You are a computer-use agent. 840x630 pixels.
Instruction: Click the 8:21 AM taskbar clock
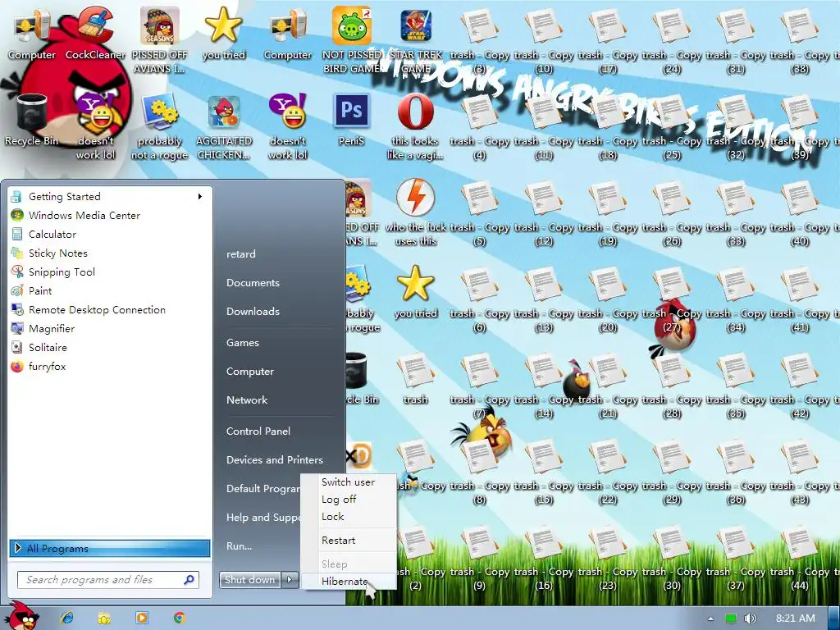tap(796, 619)
